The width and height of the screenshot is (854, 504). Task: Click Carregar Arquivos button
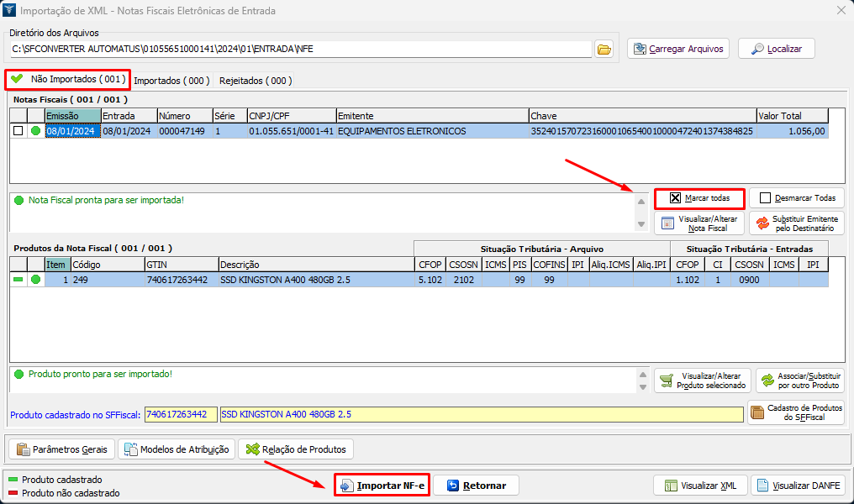pyautogui.click(x=678, y=49)
